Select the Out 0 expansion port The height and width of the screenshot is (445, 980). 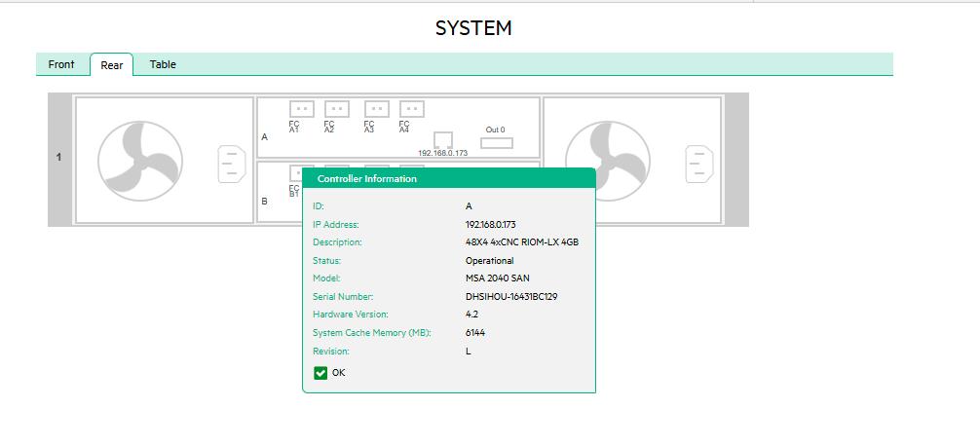[x=496, y=143]
